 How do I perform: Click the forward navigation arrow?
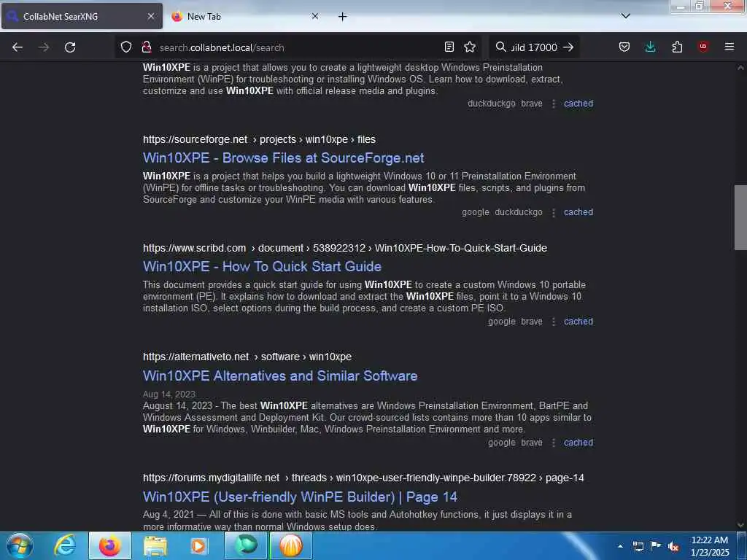coord(44,47)
